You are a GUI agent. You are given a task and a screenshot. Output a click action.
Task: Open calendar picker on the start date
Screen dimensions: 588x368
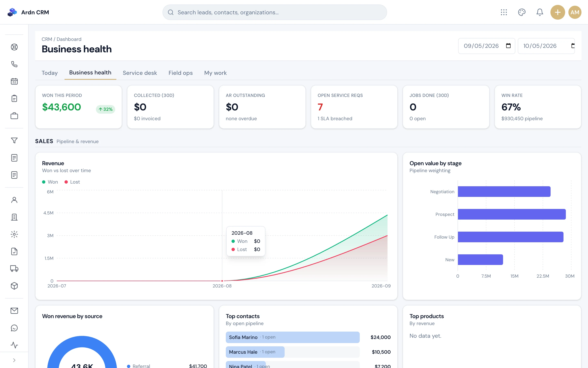[508, 46]
